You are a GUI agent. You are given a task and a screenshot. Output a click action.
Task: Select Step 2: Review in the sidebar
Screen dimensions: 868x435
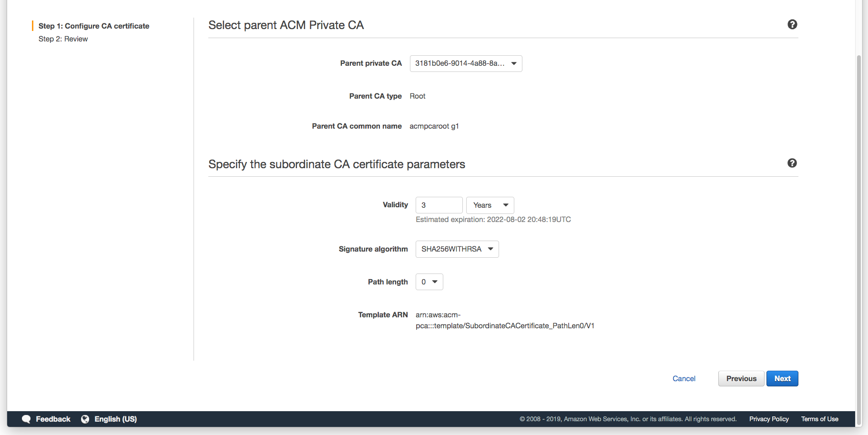click(63, 39)
